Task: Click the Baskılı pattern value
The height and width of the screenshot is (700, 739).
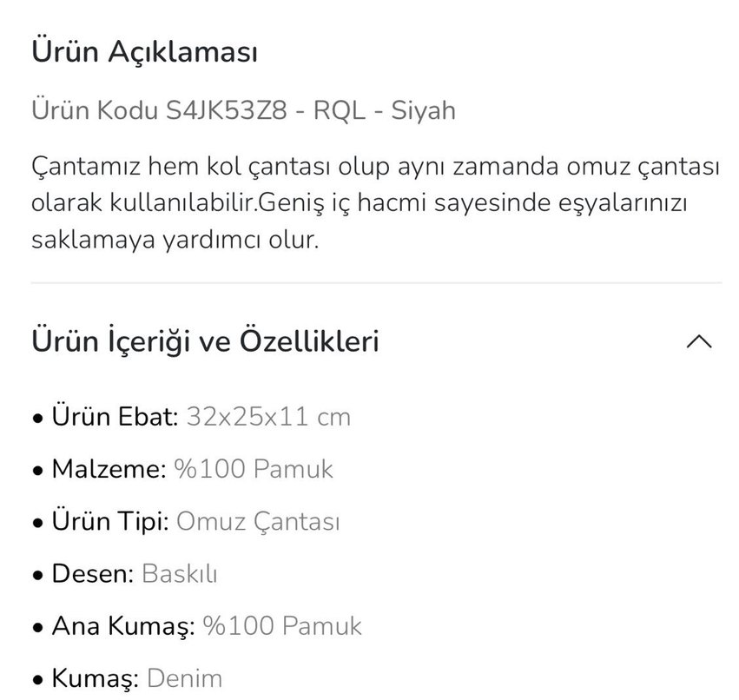Action: click(182, 574)
